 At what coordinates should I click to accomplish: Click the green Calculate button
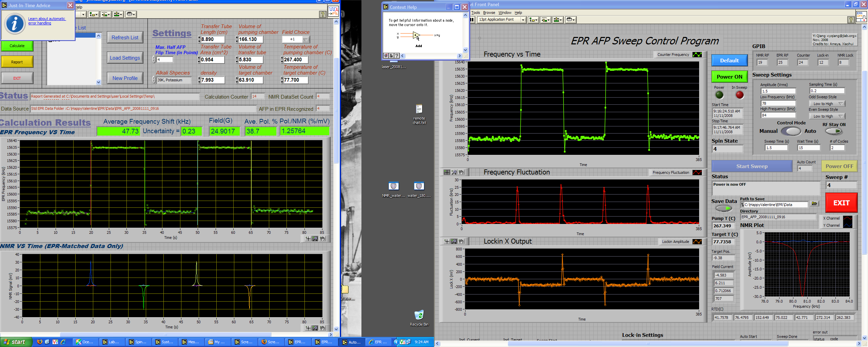pyautogui.click(x=17, y=46)
